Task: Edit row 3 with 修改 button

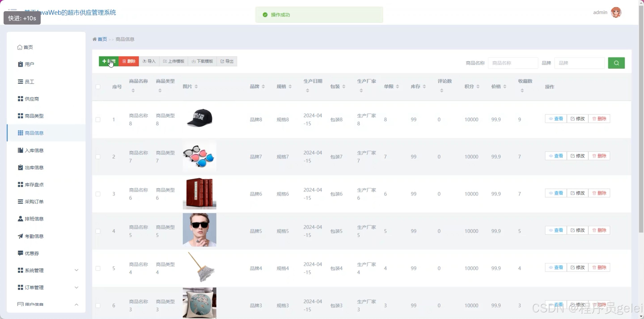Action: pyautogui.click(x=578, y=193)
